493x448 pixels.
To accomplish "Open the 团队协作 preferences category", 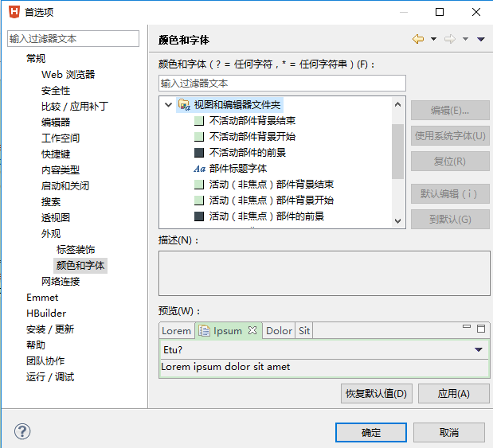I will 45,360.
